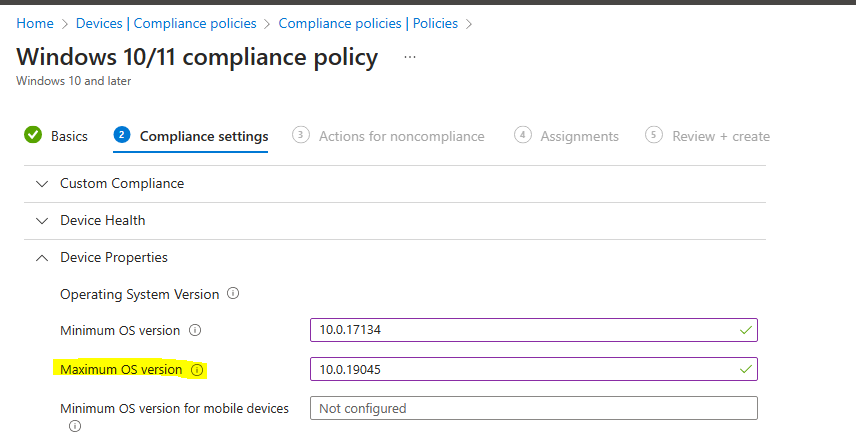Viewport: 856px width, 439px height.
Task: Show info tooltip for Minimum OS version
Action: (x=195, y=330)
